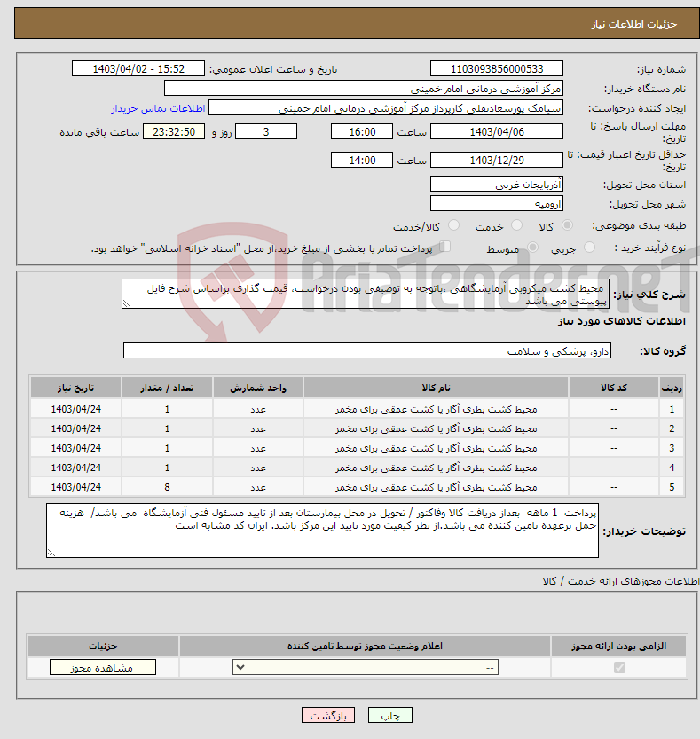The height and width of the screenshot is (739, 700).
Task: Click the جزئیات column header in license table
Action: (x=103, y=646)
